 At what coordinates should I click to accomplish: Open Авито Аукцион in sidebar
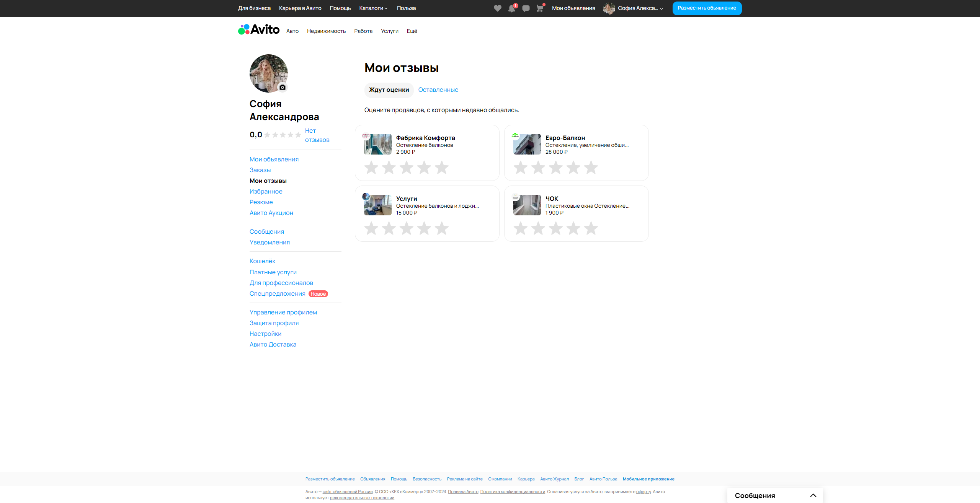(x=271, y=213)
